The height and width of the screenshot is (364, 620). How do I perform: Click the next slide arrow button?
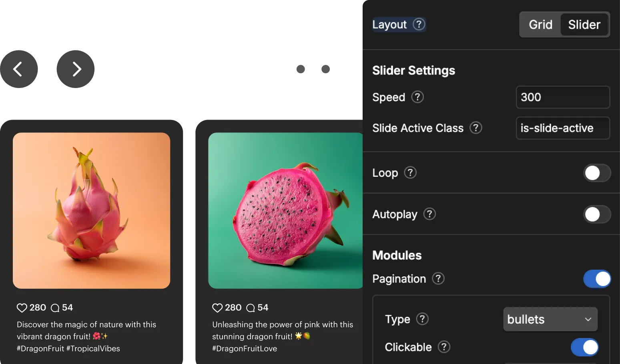pos(76,69)
